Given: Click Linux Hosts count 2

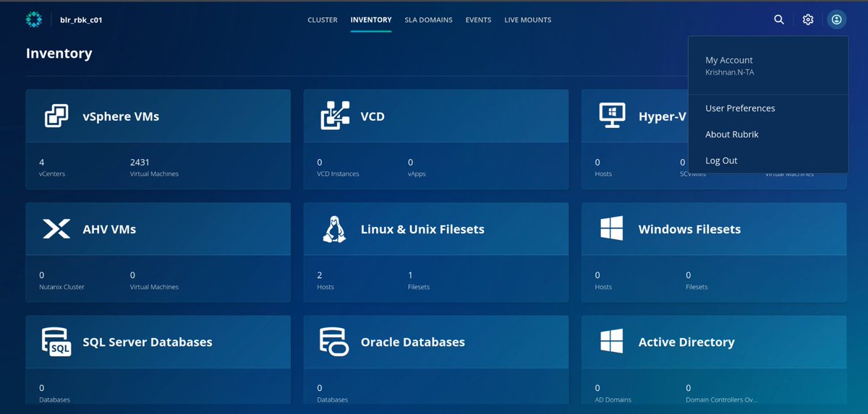Looking at the screenshot, I should [320, 275].
